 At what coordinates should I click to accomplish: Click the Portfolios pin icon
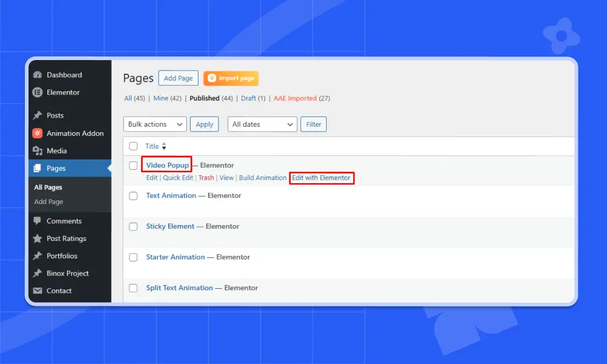click(38, 255)
